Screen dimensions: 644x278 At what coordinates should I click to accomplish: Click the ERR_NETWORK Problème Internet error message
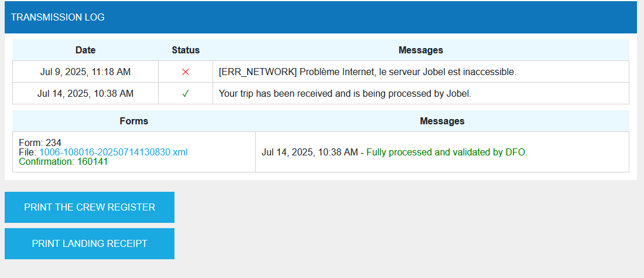tap(367, 72)
